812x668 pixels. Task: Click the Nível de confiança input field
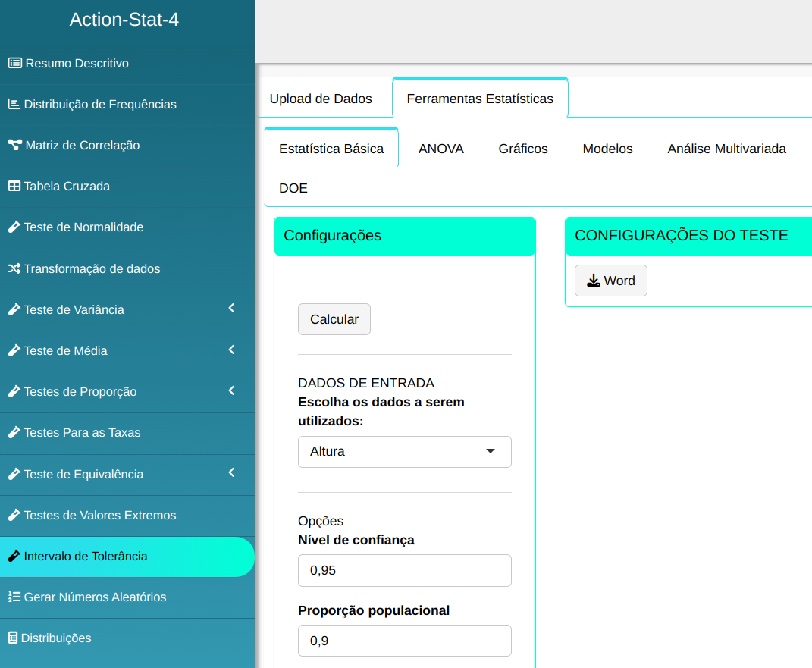pyautogui.click(x=405, y=571)
